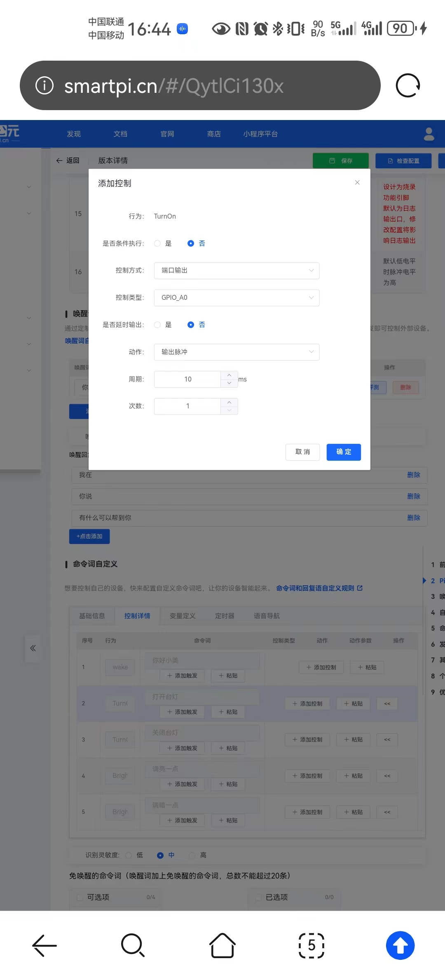Viewport: 445px width, 980px height.
Task: Open 发现 in top navigation
Action: 74,134
